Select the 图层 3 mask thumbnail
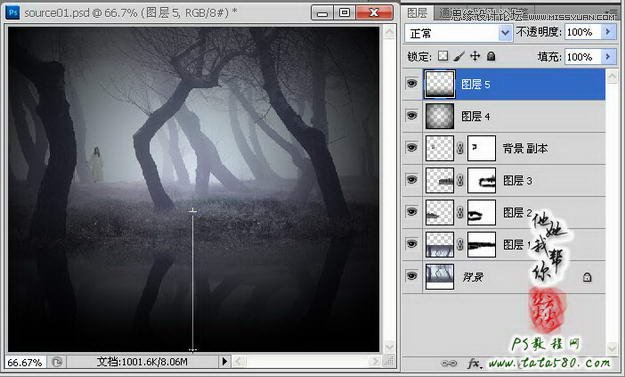Viewport: 625px width, 377px height. [482, 181]
